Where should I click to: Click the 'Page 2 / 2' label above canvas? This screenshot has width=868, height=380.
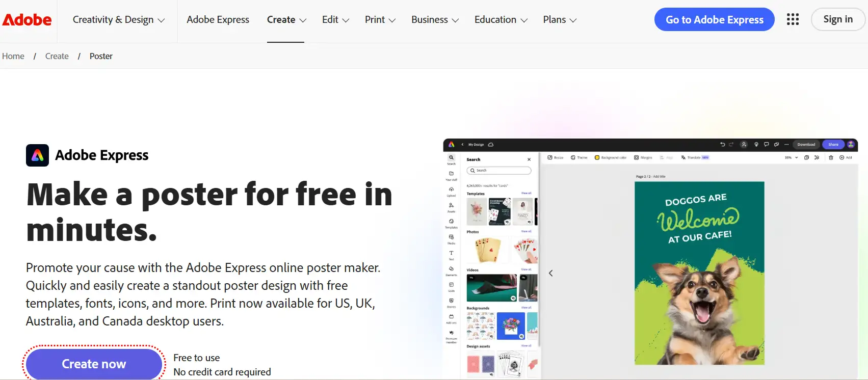click(x=643, y=177)
